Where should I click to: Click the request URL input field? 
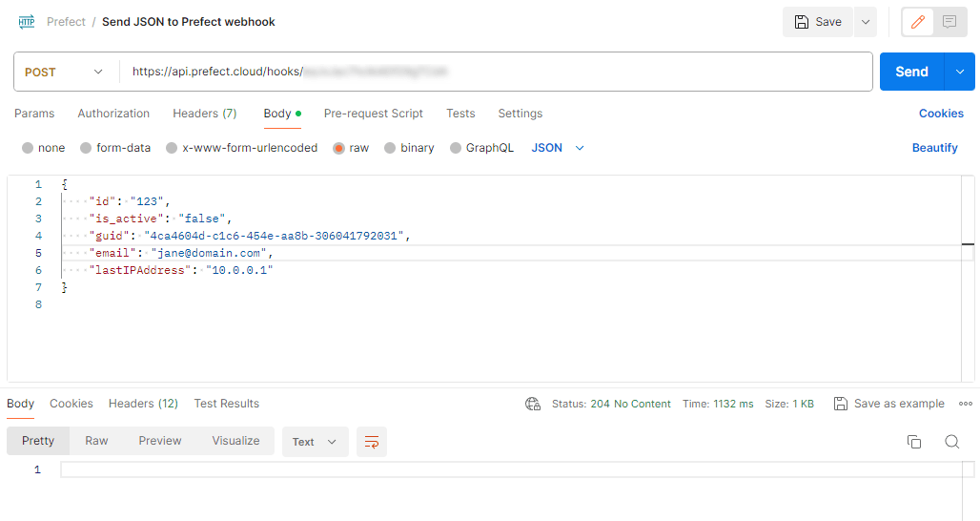pyautogui.click(x=496, y=72)
